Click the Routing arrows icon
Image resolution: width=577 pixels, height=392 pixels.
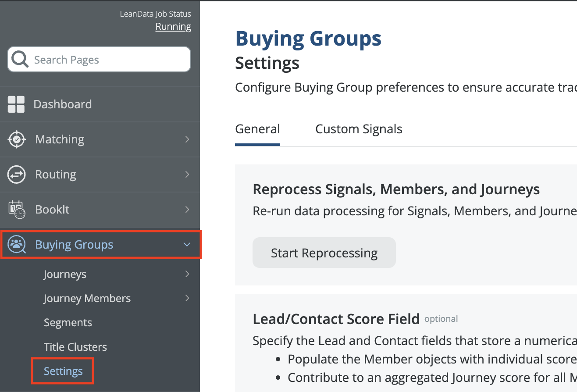[17, 175]
